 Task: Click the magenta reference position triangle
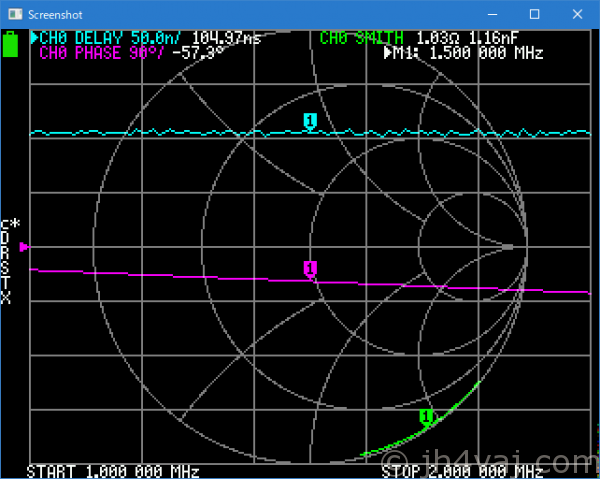[x=25, y=246]
